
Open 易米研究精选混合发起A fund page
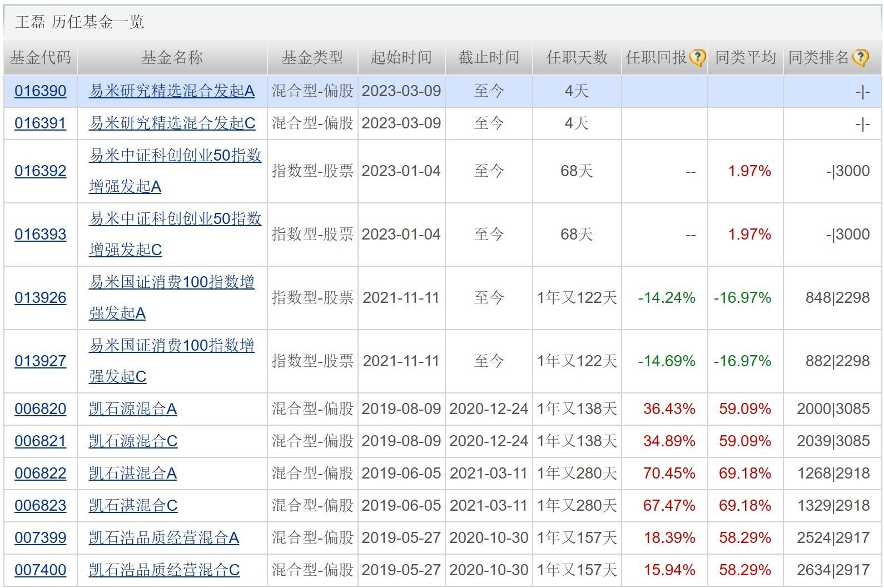(x=172, y=91)
